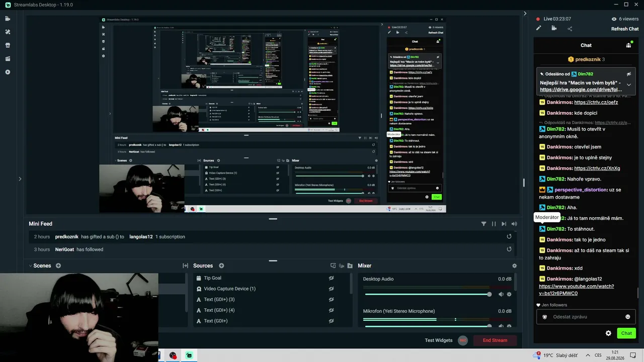Send message with green Chat button

click(x=626, y=333)
